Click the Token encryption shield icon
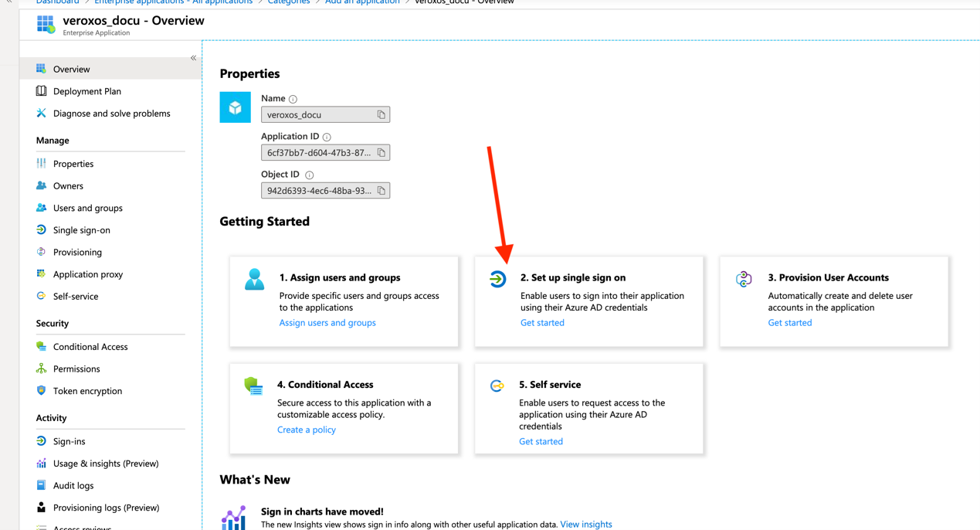This screenshot has width=980, height=530. click(42, 391)
